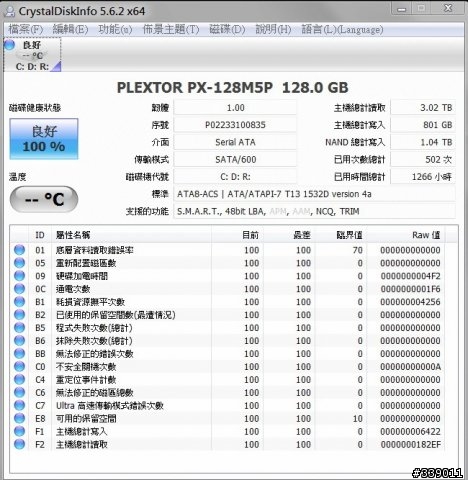Select the F1 主機總計寫入 attribute row

(x=227, y=431)
